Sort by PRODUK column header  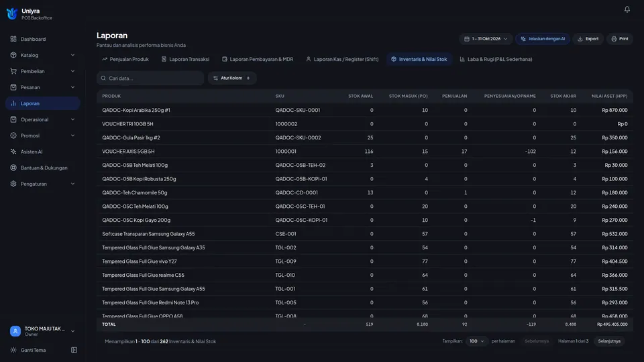(111, 96)
